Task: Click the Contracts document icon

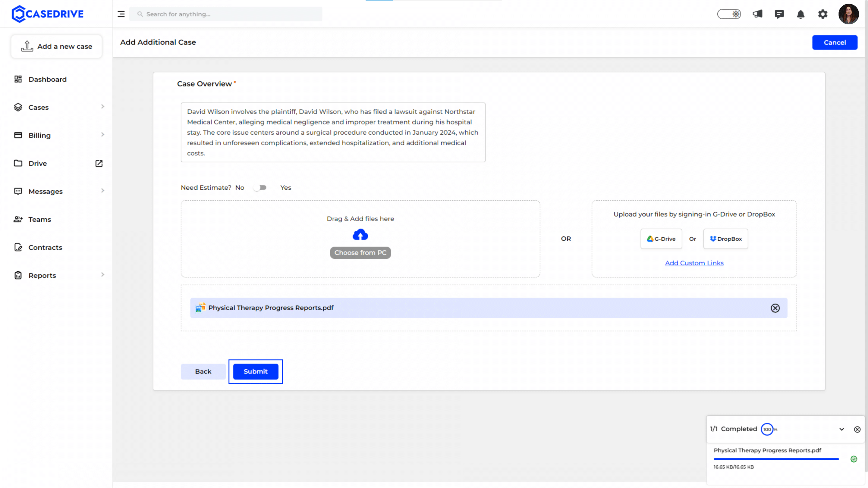Action: pyautogui.click(x=18, y=247)
